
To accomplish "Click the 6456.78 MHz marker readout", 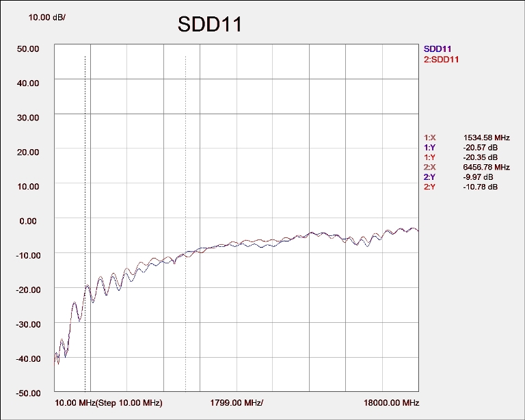I will coord(487,167).
